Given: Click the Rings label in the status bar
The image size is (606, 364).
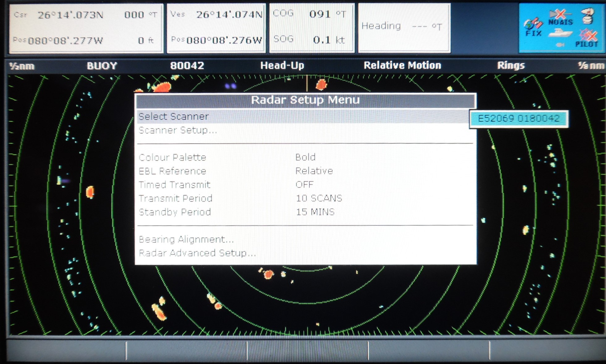Looking at the screenshot, I should (x=511, y=65).
